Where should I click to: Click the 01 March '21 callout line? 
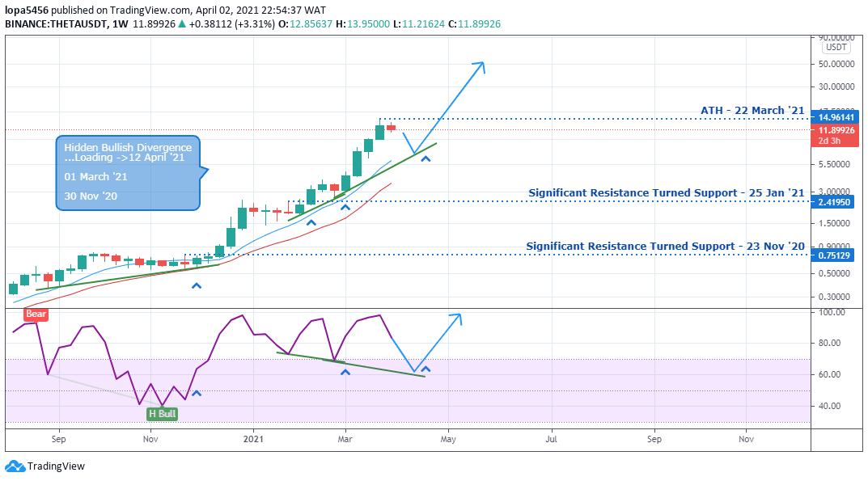tap(95, 176)
